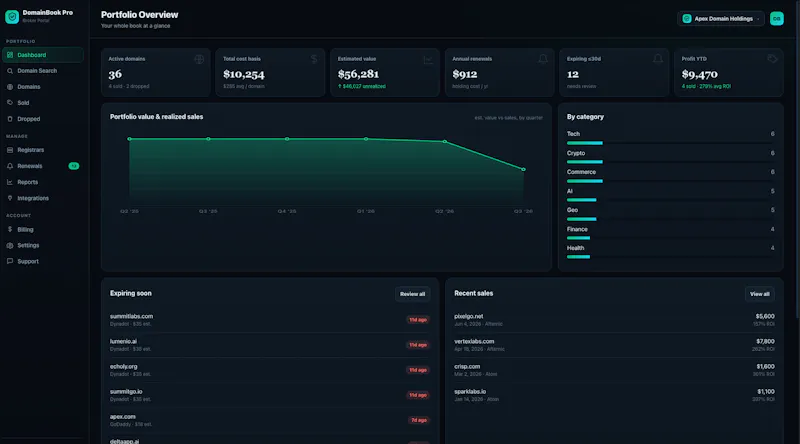Click the Q2 '26 data point on the chart
The image size is (800, 444).
click(444, 141)
